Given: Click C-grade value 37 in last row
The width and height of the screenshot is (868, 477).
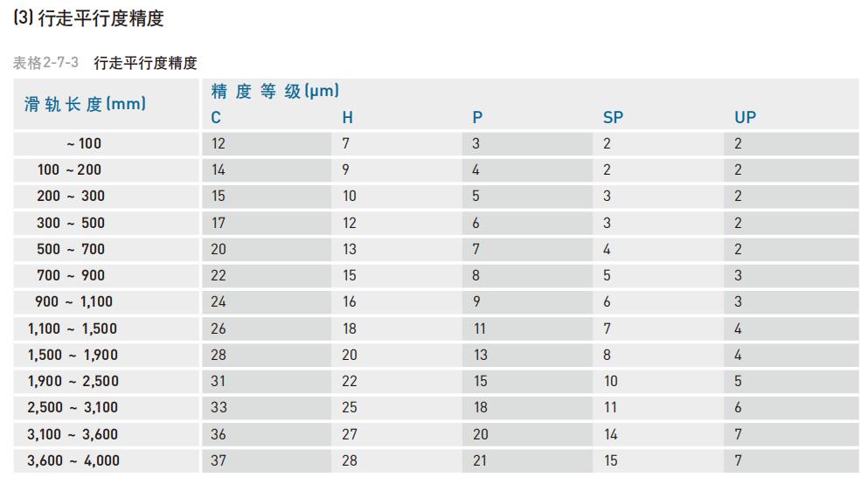Looking at the screenshot, I should coord(219,460).
